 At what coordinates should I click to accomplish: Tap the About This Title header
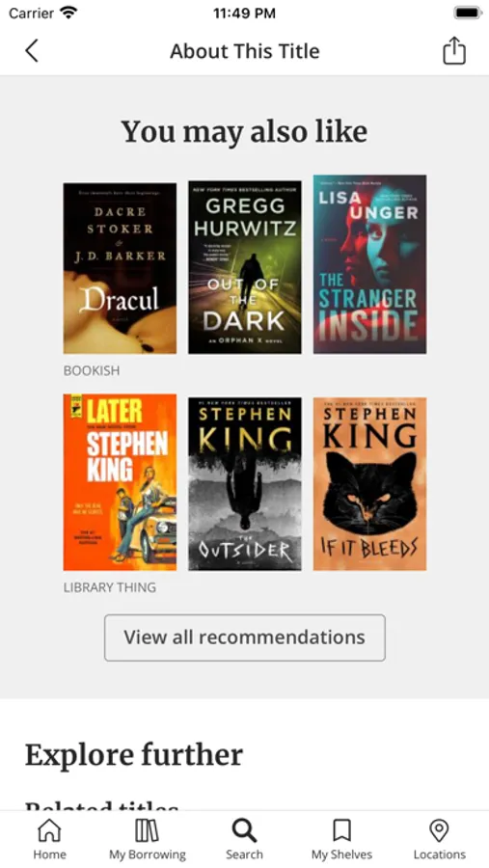pos(245,51)
